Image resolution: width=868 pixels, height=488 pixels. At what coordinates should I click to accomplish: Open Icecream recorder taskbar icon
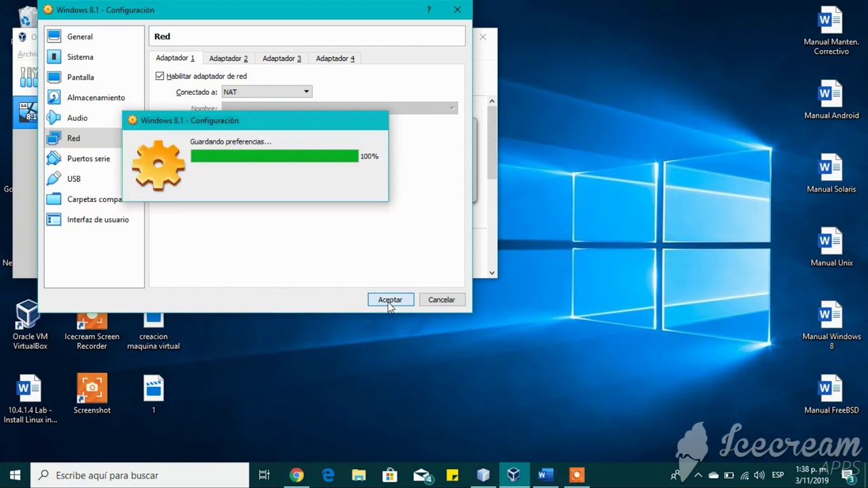tap(576, 475)
